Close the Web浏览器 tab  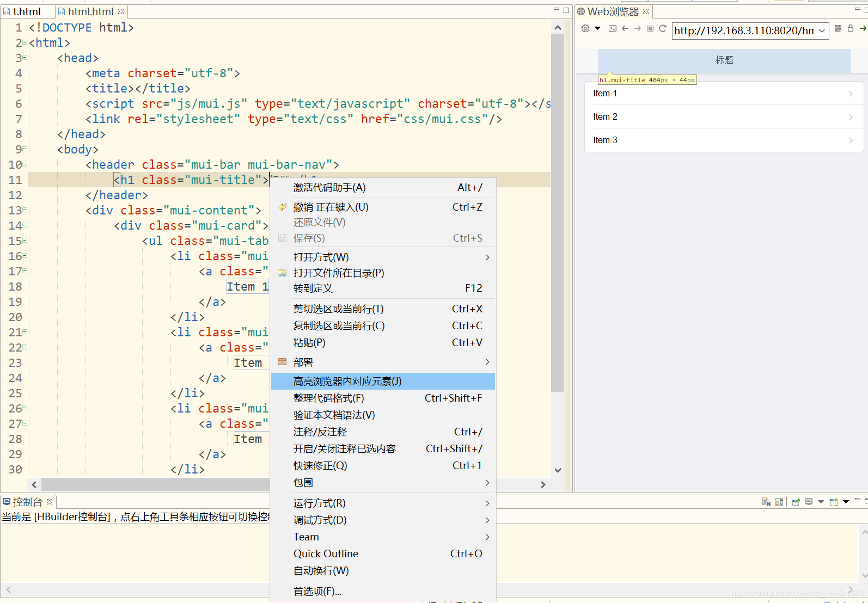coord(646,11)
